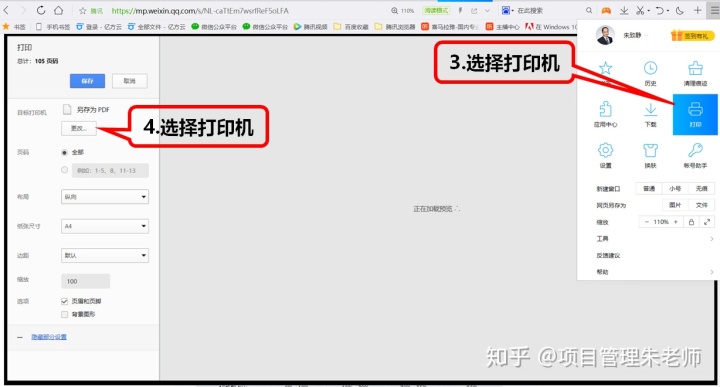Bookmark page with address bar star
720x387 pixels.
pos(83,11)
